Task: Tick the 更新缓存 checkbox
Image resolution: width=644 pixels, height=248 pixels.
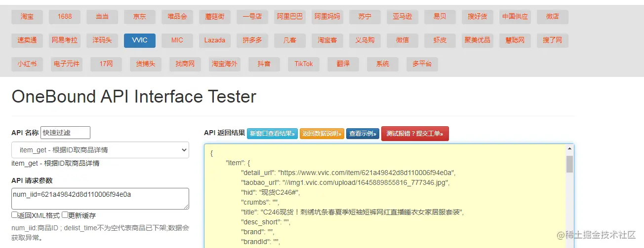Action: pyautogui.click(x=65, y=215)
